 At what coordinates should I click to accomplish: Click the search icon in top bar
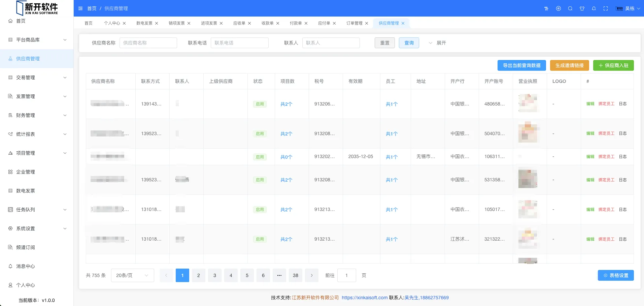coord(570,8)
